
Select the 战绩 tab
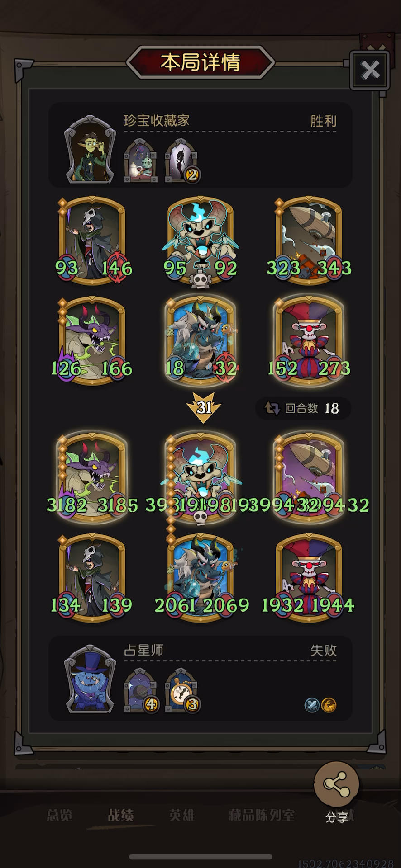click(x=120, y=815)
